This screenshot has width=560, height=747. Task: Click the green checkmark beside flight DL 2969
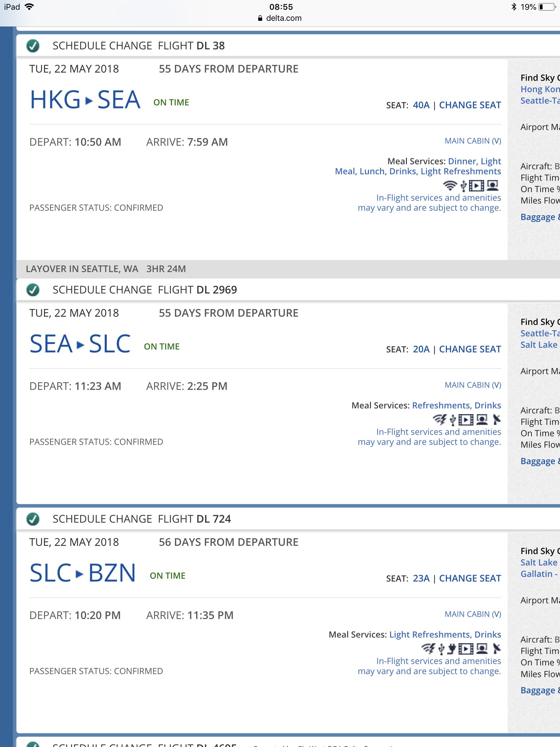point(33,290)
